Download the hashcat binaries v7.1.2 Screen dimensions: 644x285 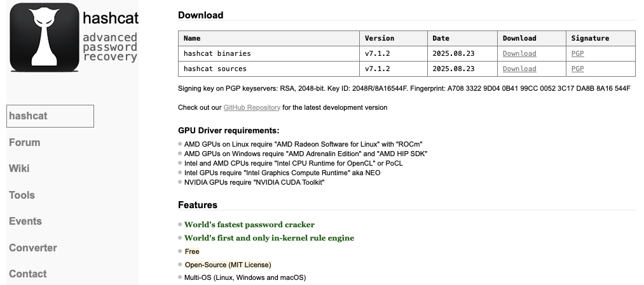point(519,53)
